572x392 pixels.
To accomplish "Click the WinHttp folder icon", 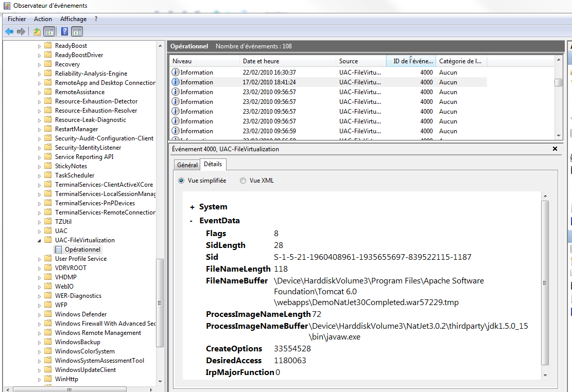I will (48, 379).
